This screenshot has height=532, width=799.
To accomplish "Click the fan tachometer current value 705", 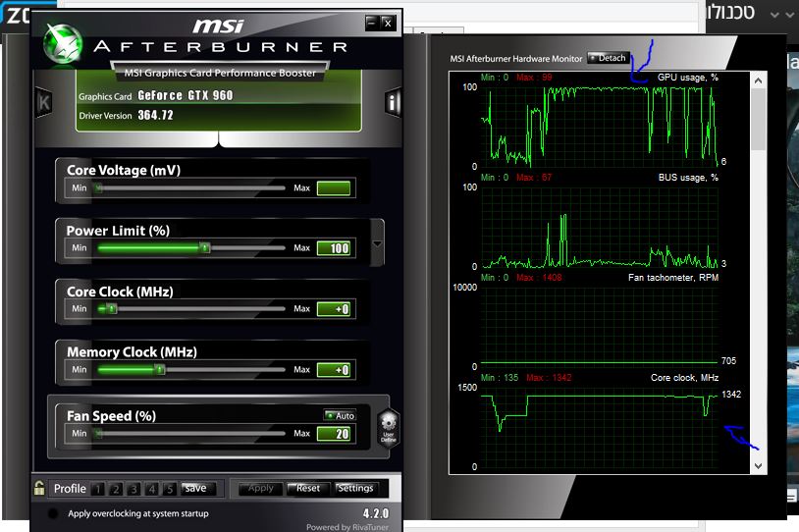I will pos(728,361).
